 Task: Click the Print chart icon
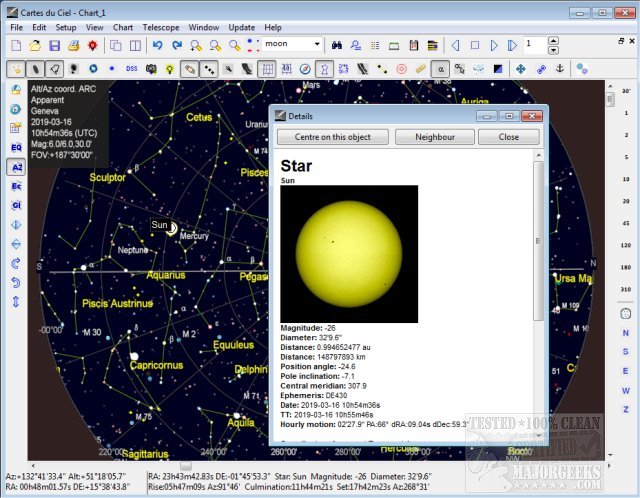pyautogui.click(x=73, y=46)
